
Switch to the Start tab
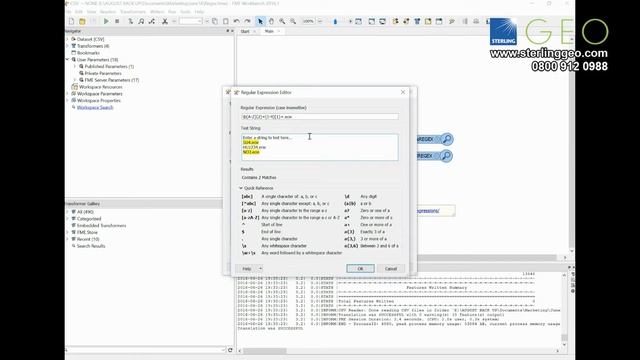pyautogui.click(x=245, y=31)
